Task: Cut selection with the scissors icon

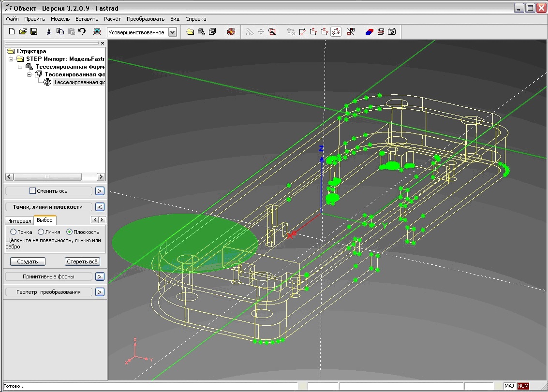Action: point(49,32)
